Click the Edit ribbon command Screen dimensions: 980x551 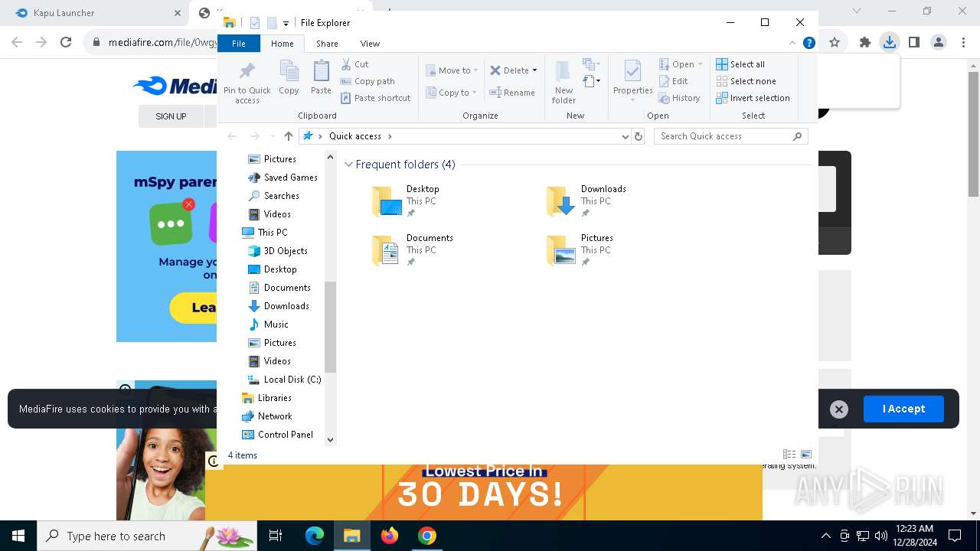(x=673, y=81)
